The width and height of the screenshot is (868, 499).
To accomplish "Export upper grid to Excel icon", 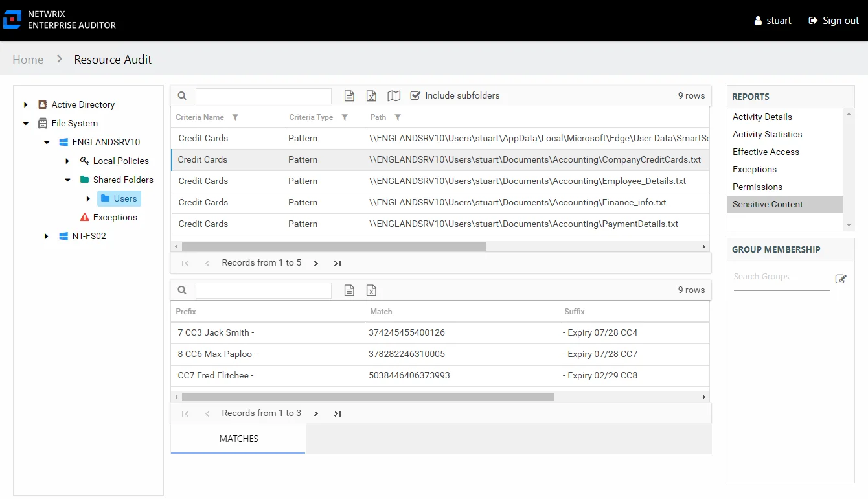I will pyautogui.click(x=371, y=96).
